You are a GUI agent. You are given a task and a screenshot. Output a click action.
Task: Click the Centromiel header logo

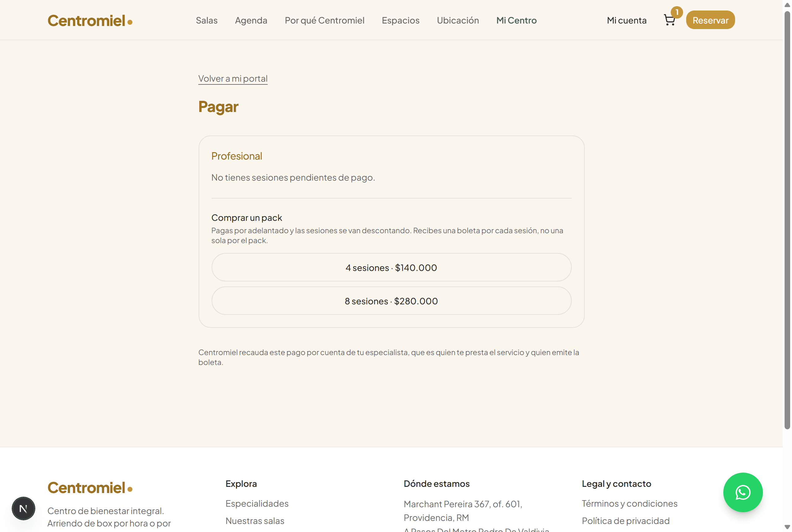(90, 21)
